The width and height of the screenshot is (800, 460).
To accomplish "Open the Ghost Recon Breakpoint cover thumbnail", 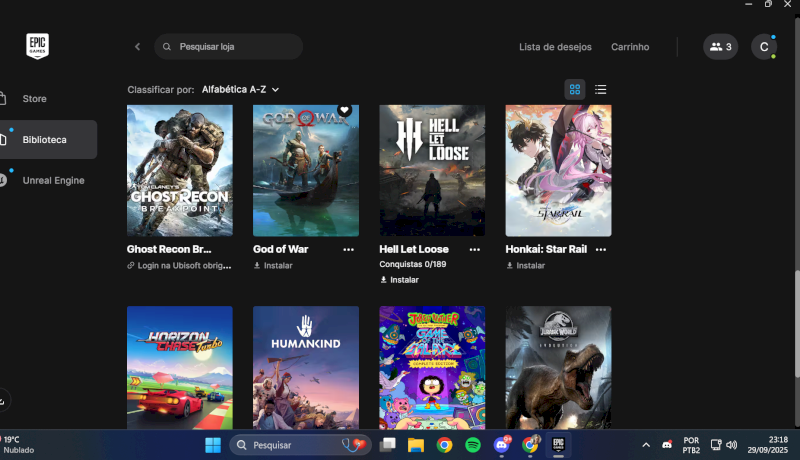I will pyautogui.click(x=180, y=170).
